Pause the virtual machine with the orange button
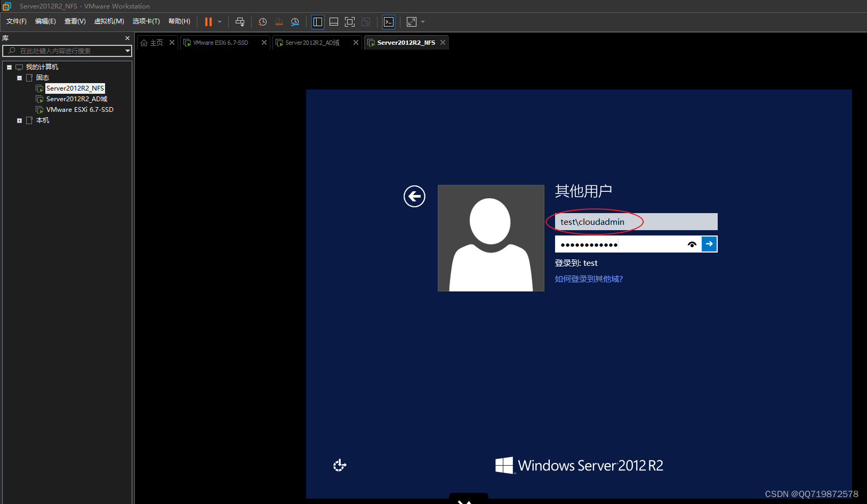 (208, 22)
